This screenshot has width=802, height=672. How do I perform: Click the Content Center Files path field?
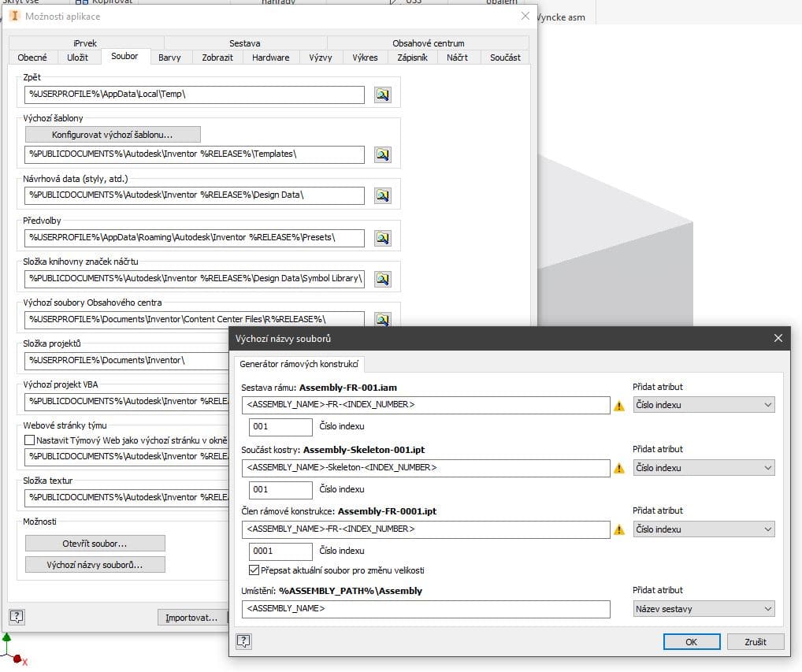click(195, 319)
